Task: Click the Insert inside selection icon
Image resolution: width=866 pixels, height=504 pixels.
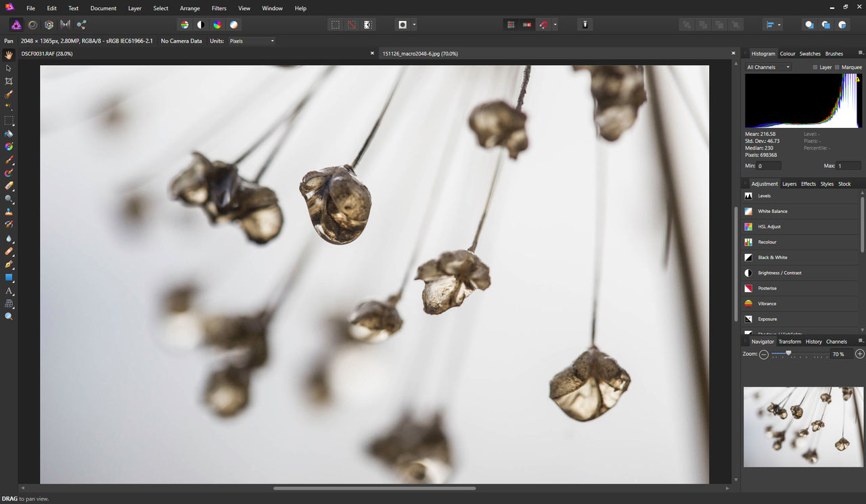Action: point(842,24)
